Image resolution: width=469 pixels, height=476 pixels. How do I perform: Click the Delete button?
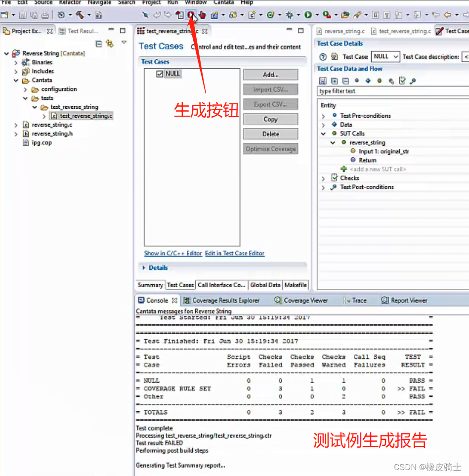[270, 134]
